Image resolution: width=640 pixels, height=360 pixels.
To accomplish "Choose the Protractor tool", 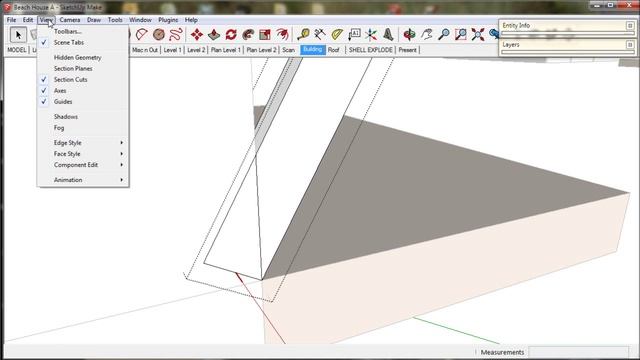I will (337, 35).
